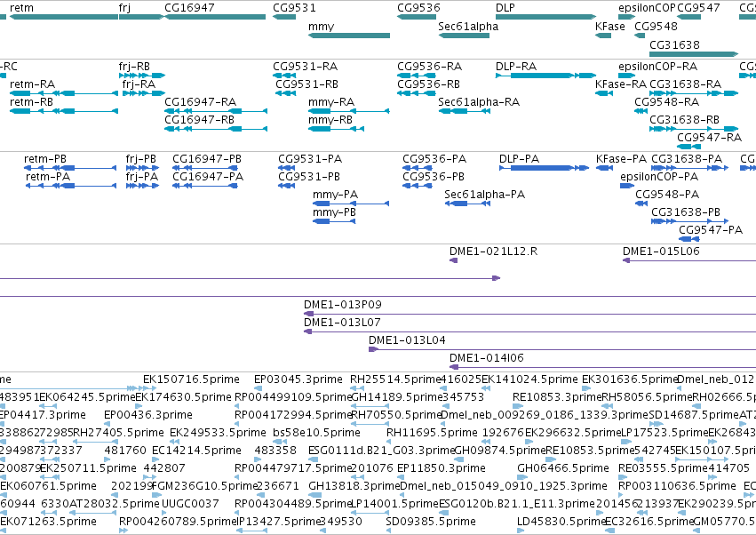Viewport: 756px width, 535px height.
Task: Select the epsilonCOP-RA transcript
Action: [627, 76]
